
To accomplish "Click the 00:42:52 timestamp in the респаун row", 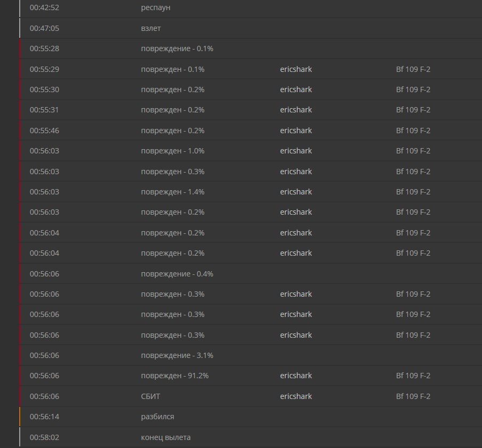I will pos(44,7).
